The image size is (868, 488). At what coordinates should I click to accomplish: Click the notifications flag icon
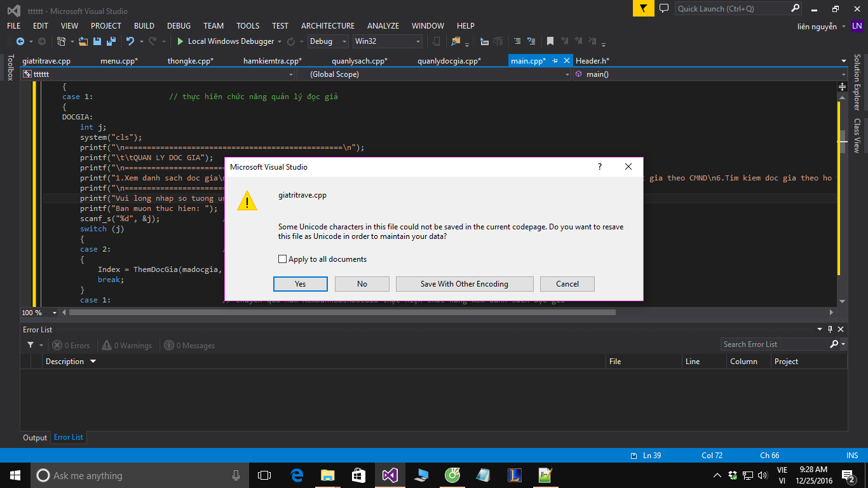[x=644, y=8]
